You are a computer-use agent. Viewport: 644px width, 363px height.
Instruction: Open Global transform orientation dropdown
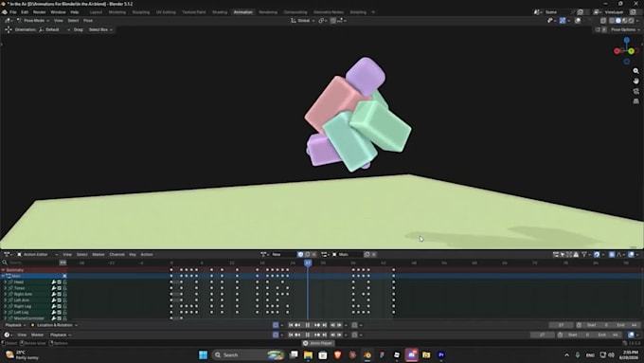point(303,21)
